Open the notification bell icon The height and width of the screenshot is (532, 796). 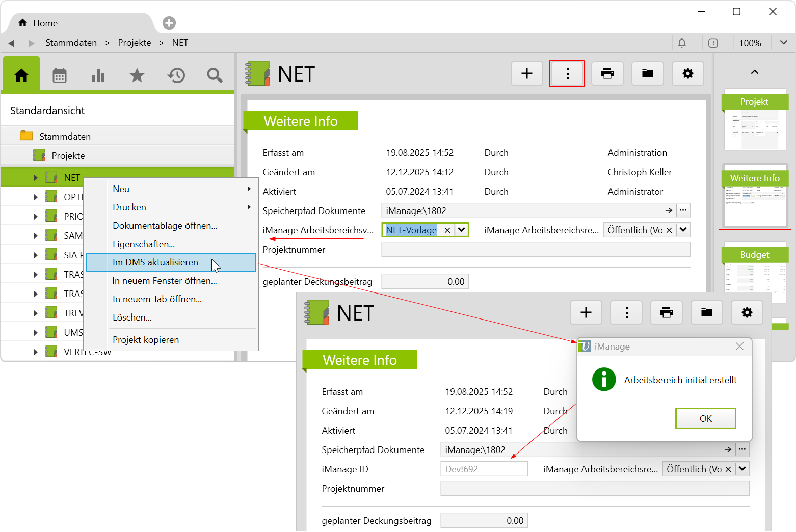[x=682, y=43]
